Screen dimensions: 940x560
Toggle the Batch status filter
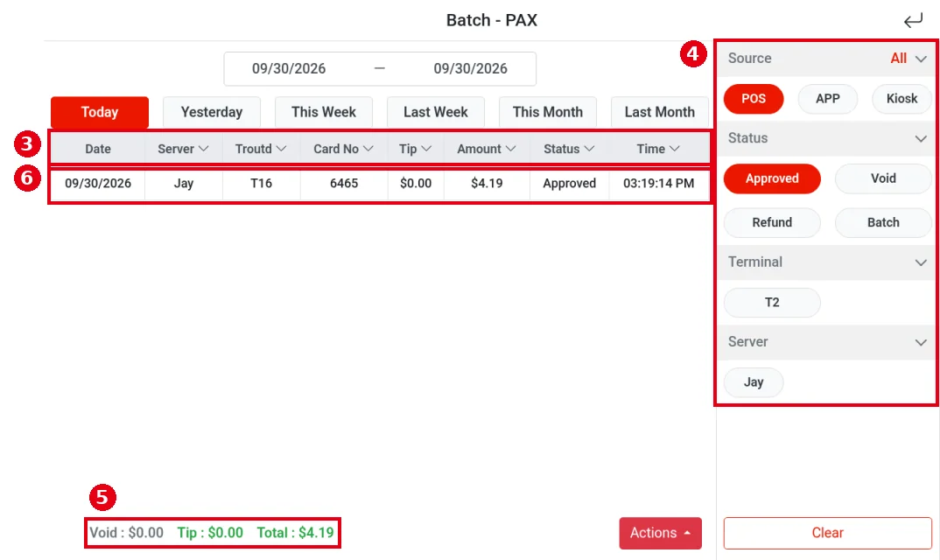click(884, 222)
